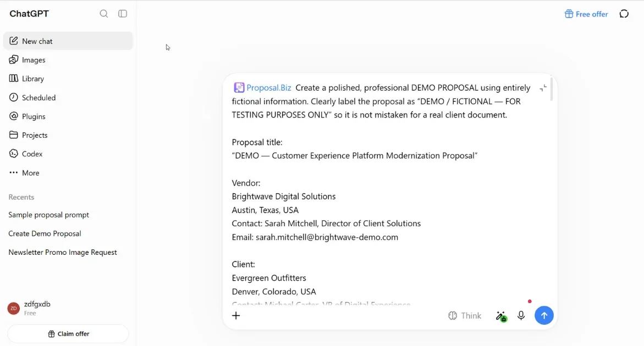
Task: Open Projects from the sidebar
Action: point(68,135)
